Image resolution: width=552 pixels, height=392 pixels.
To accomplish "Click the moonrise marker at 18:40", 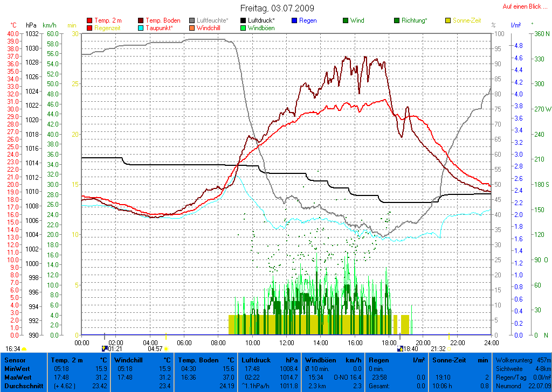I will (x=400, y=349).
